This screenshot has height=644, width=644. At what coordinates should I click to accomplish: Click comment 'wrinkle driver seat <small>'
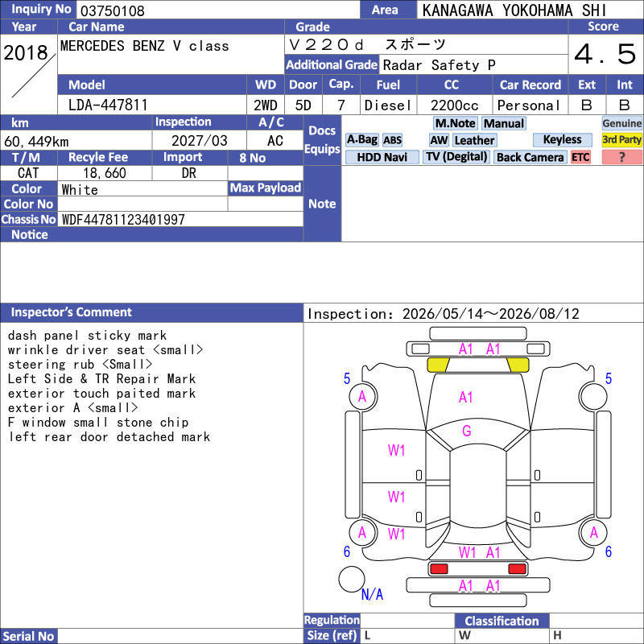(x=105, y=350)
